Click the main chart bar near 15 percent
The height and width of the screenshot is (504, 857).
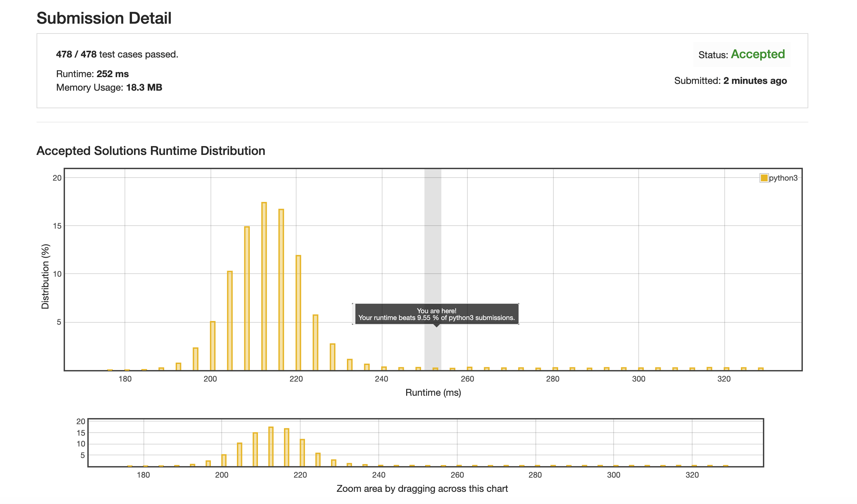pos(247,298)
